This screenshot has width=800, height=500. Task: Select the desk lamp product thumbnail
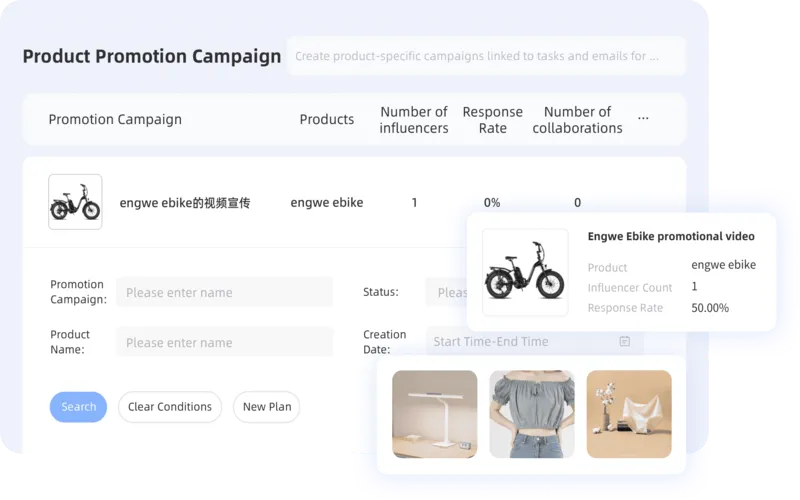pos(435,414)
